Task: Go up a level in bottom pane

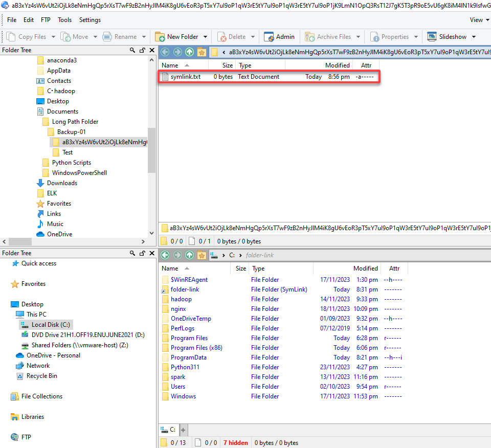Action: point(189,255)
